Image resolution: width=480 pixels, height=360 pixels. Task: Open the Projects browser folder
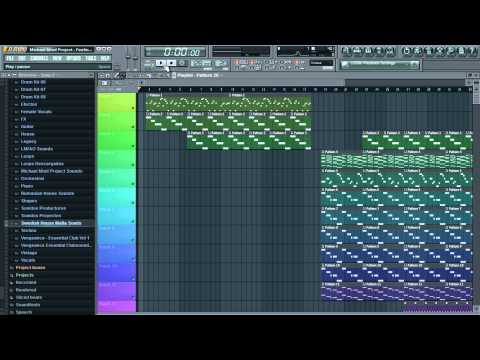(x=25, y=275)
